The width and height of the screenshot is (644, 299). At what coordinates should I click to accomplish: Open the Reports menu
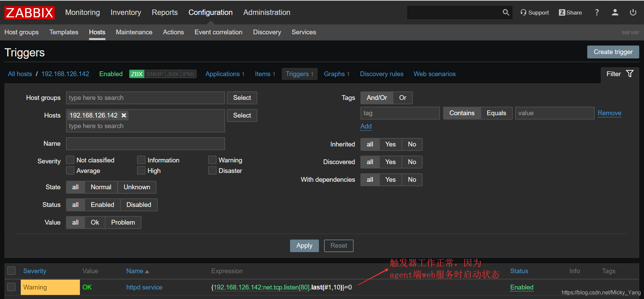pos(165,13)
